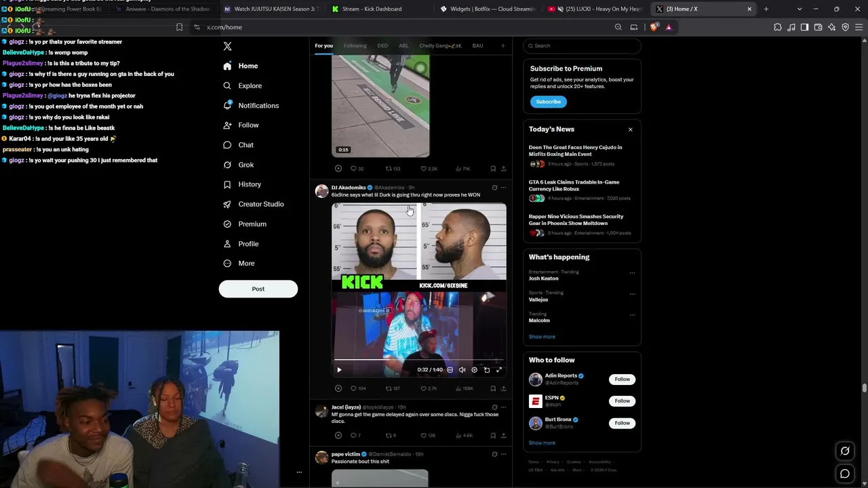The height and width of the screenshot is (488, 868).
Task: Open options for Vallejos trend
Action: (632, 294)
